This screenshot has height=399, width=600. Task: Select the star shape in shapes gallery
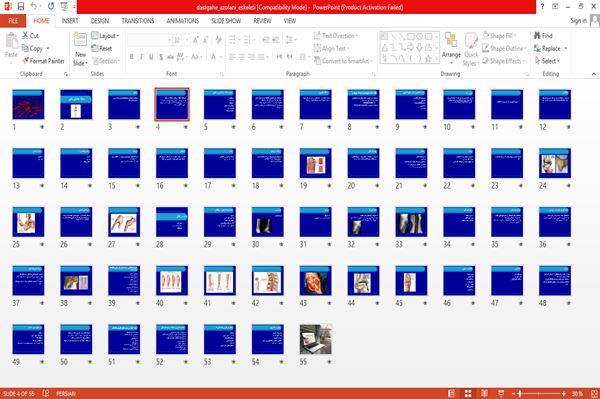[x=428, y=59]
